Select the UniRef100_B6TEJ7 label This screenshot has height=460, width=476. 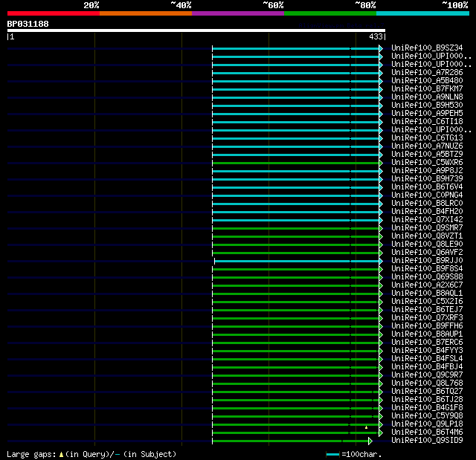tap(427, 310)
